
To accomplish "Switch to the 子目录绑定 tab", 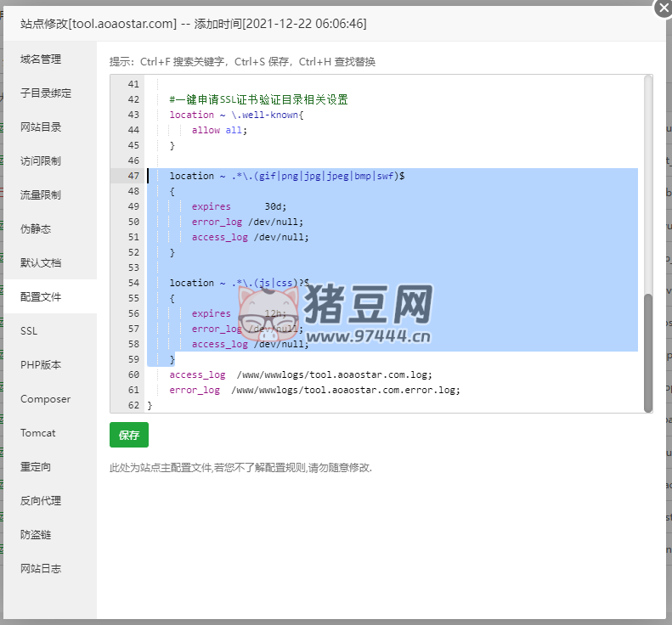I will point(46,93).
